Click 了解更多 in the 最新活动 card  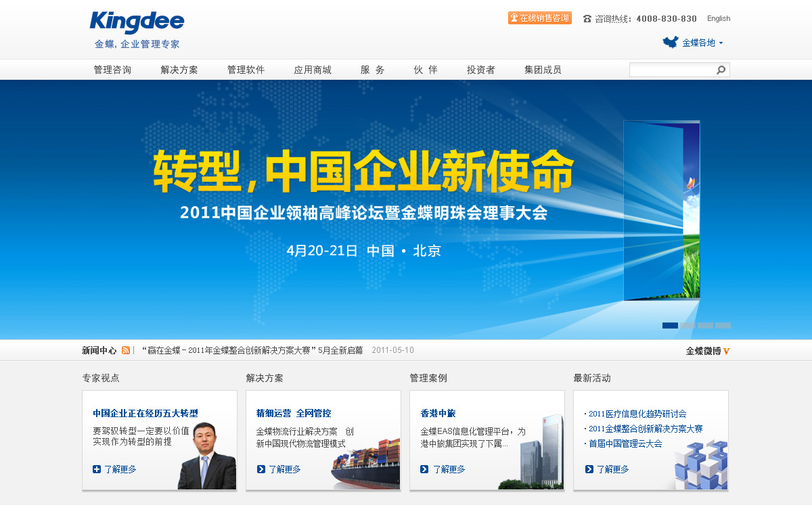tap(612, 469)
